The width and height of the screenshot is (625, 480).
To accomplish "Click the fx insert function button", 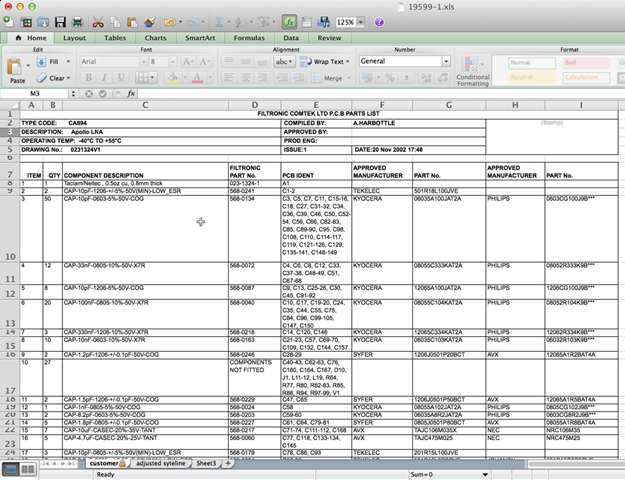I will [131, 93].
